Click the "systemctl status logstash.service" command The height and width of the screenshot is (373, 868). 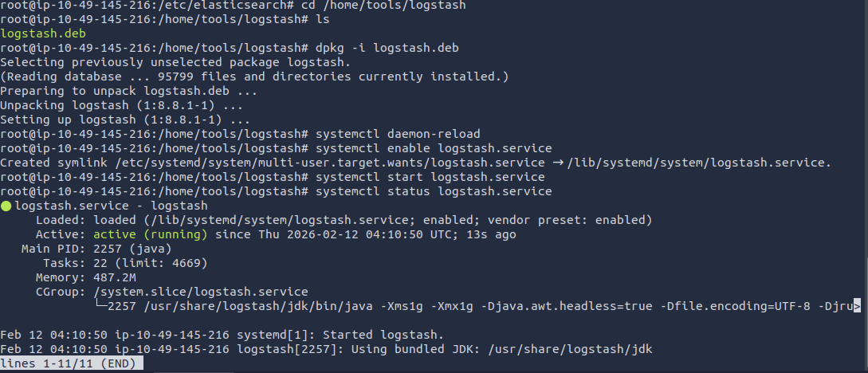[x=434, y=191]
